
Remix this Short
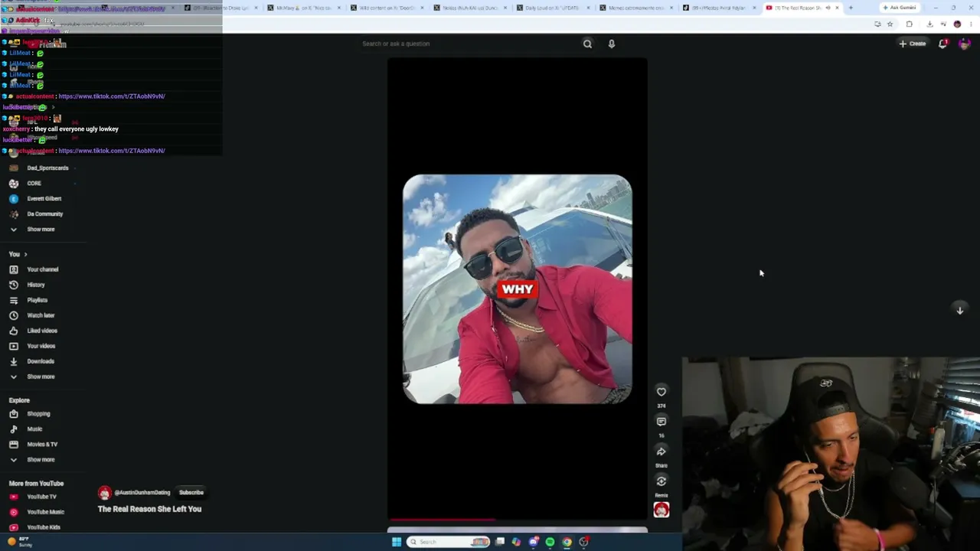point(661,481)
